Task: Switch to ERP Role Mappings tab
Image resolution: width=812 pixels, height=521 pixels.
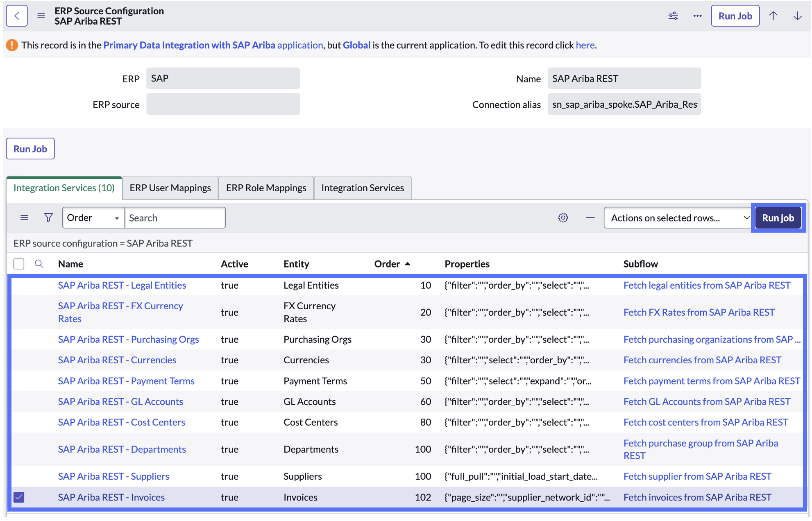Action: 266,188
